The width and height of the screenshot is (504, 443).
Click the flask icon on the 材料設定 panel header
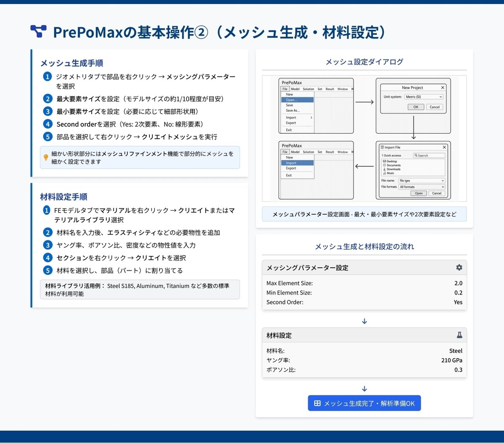(459, 335)
